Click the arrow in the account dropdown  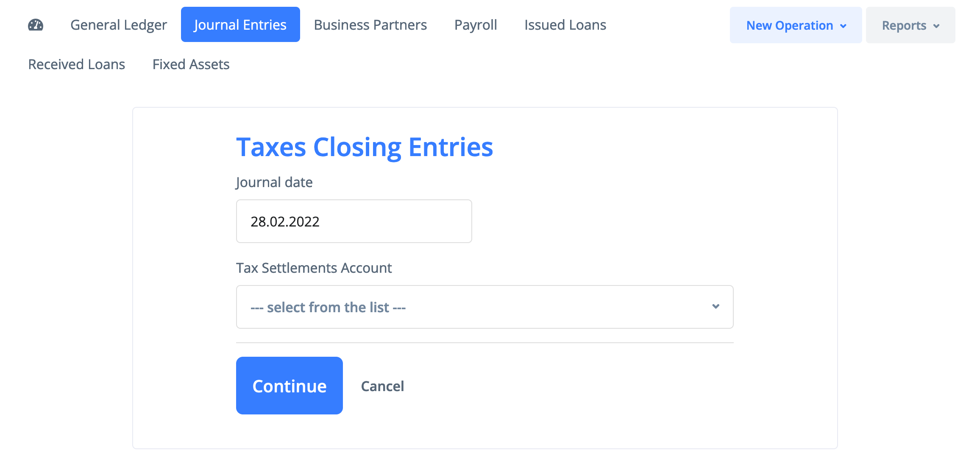click(x=716, y=306)
